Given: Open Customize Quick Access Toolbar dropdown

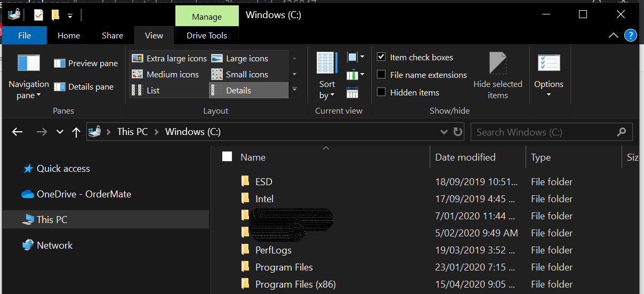Looking at the screenshot, I should [70, 15].
